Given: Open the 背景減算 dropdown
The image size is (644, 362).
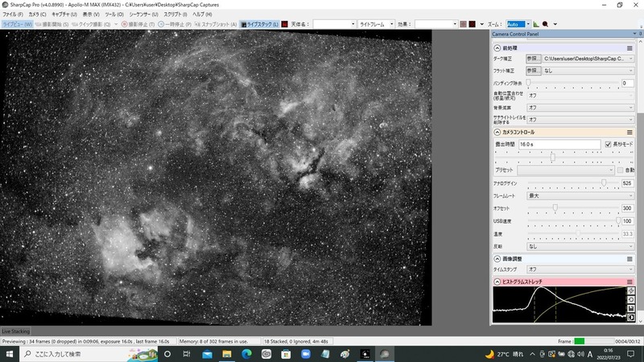Looking at the screenshot, I should [x=580, y=108].
